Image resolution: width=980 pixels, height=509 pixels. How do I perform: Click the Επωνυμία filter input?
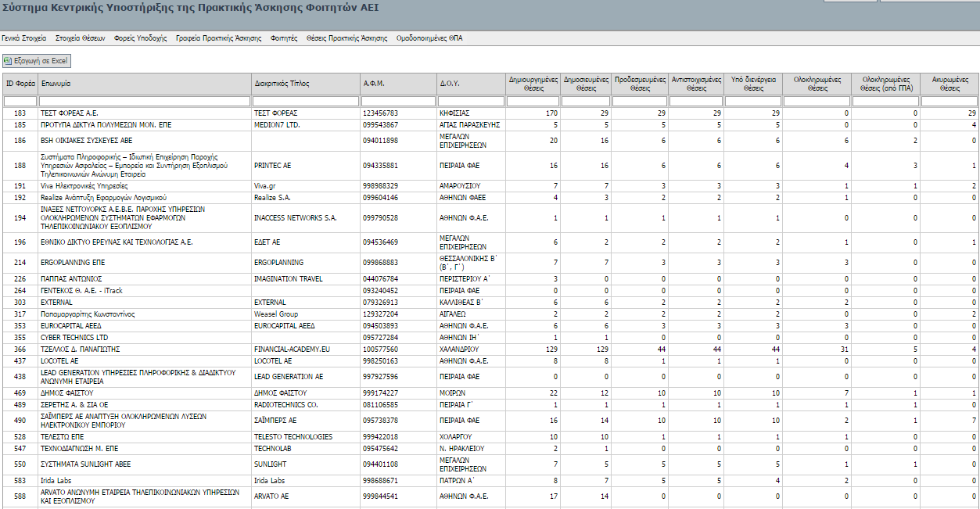(145, 102)
